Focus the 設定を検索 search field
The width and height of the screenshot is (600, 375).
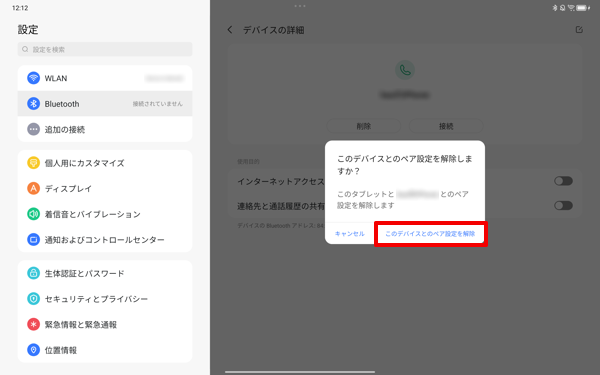tap(105, 49)
